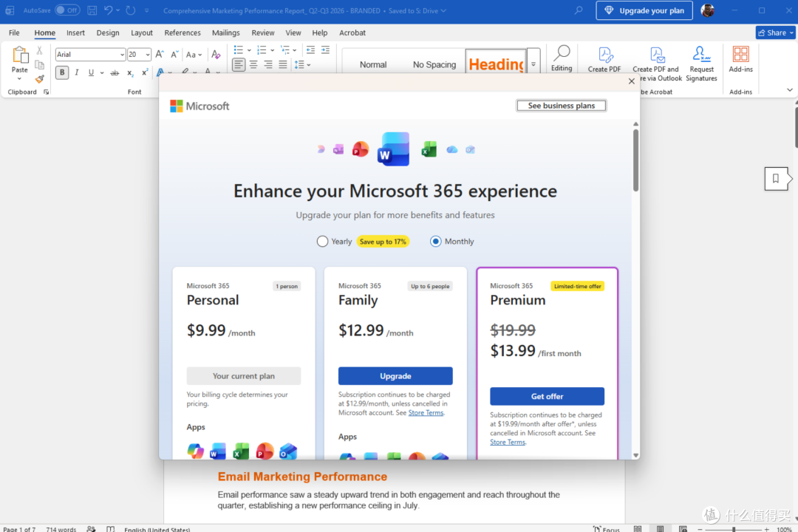
Task: Collapse the ribbon with the chevron
Action: (789, 90)
